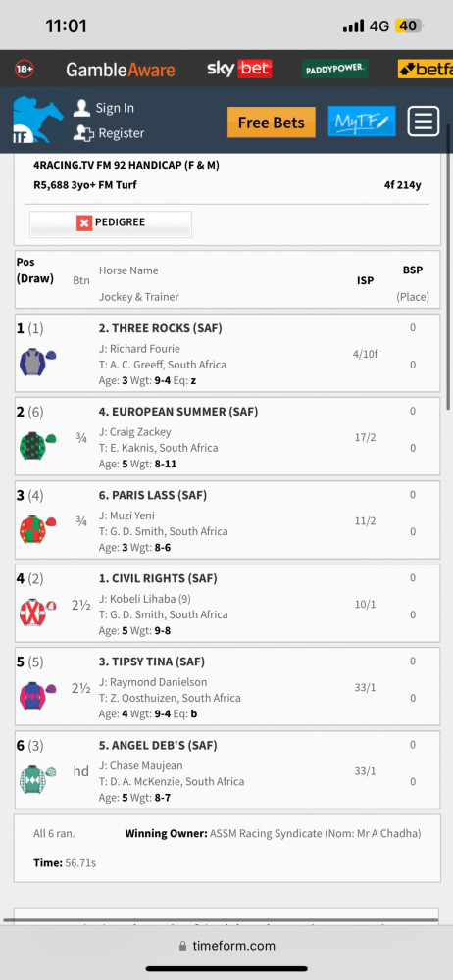This screenshot has width=453, height=980.
Task: Open THREE ROCKS (SAF) horse page
Action: click(x=160, y=328)
